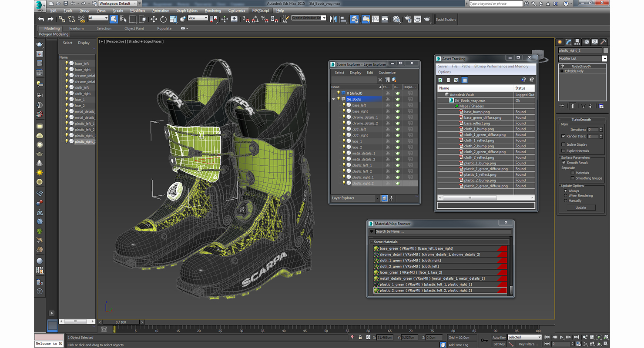Open the Utilities hammer panel tab
This screenshot has height=348, width=644.
604,42
